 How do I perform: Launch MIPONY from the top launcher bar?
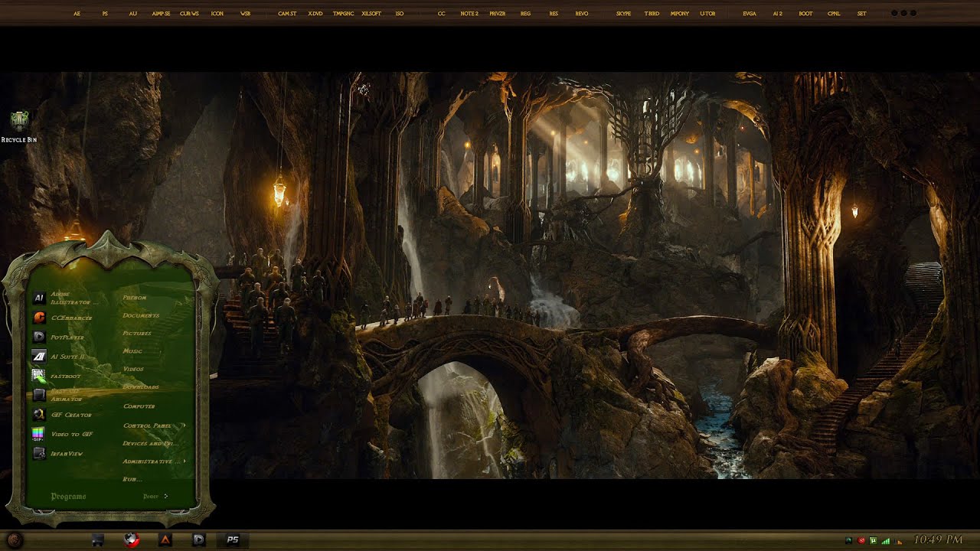coord(680,14)
